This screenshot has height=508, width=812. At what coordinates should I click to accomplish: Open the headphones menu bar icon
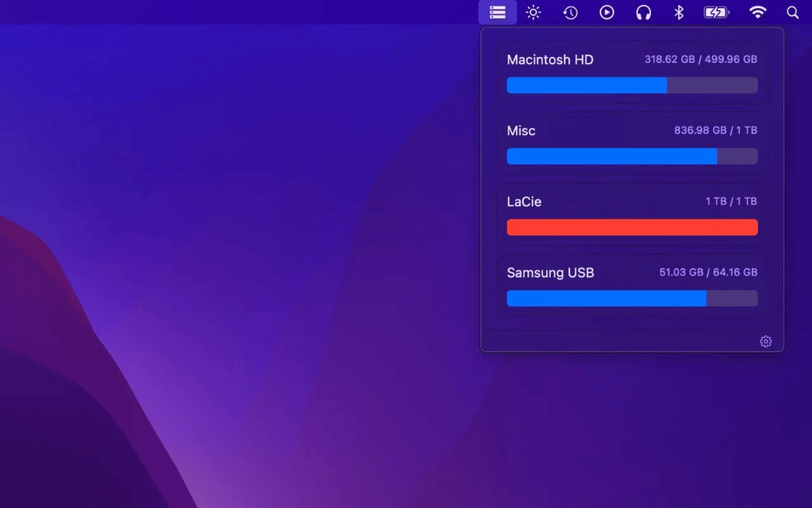coord(644,12)
